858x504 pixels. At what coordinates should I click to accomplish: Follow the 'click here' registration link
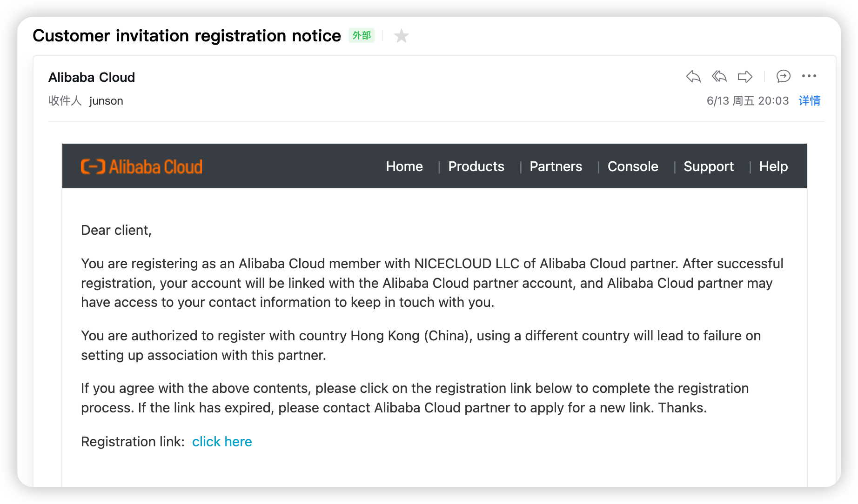coord(222,442)
